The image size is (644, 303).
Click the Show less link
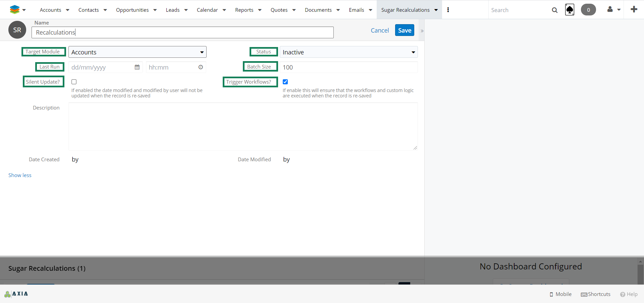click(x=20, y=175)
